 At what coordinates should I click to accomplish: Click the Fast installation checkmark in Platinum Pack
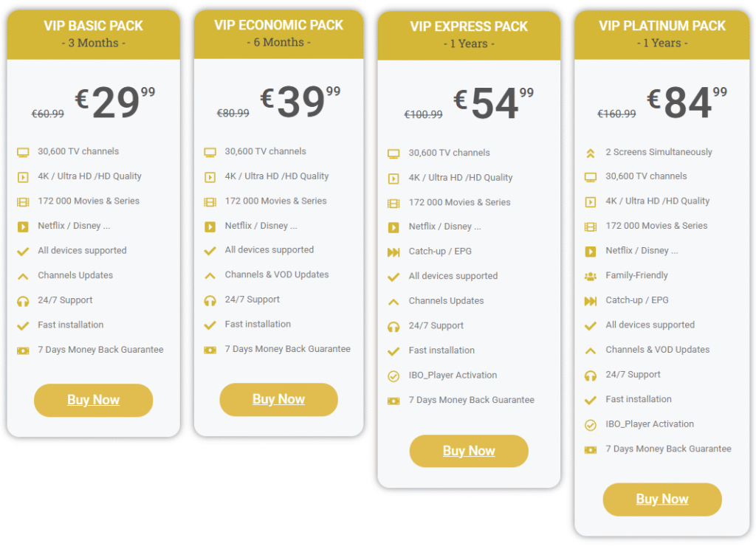point(589,399)
